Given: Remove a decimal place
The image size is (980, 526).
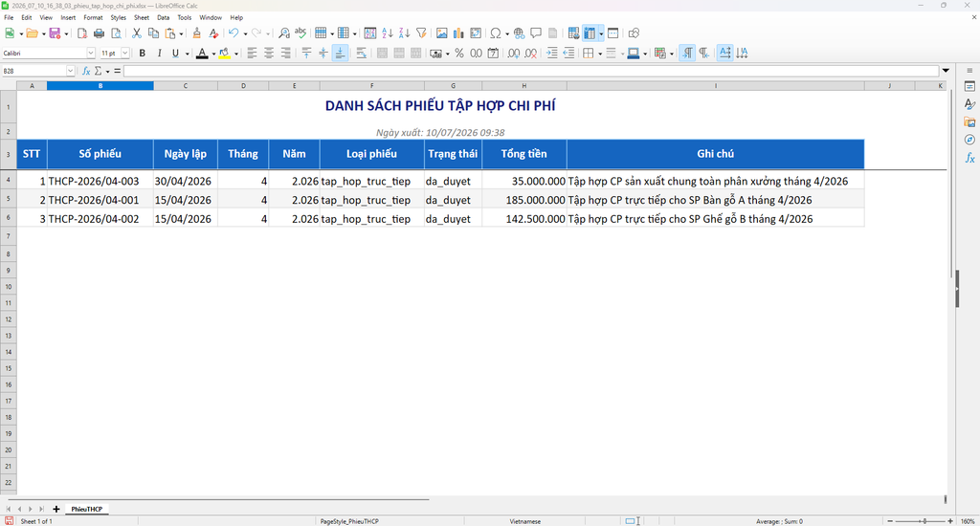Looking at the screenshot, I should (530, 54).
